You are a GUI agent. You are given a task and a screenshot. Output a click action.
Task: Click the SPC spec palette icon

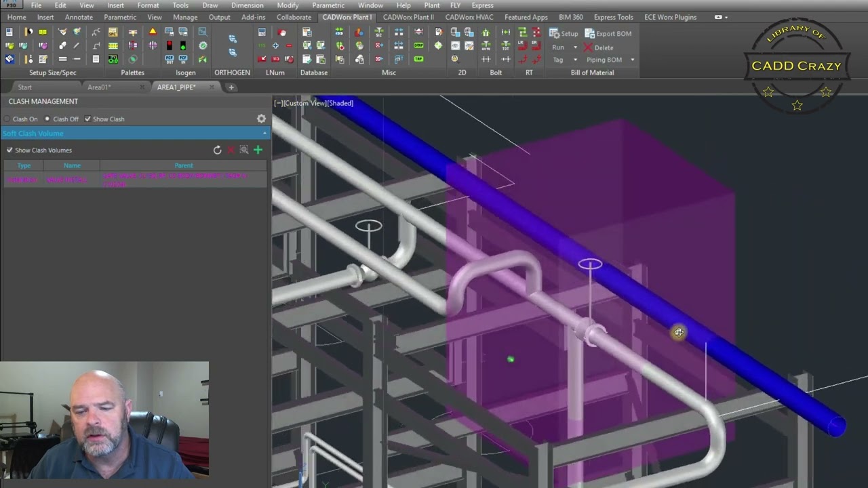113,32
